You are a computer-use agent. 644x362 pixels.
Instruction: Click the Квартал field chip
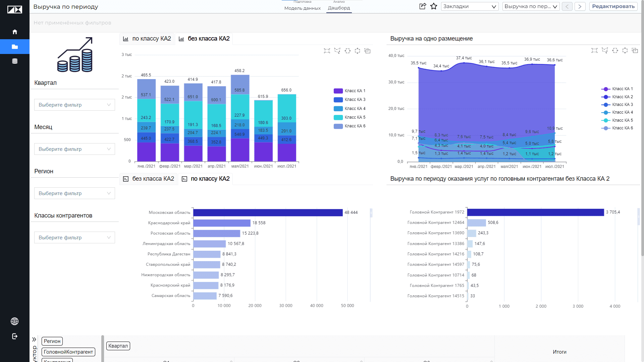pos(118,346)
